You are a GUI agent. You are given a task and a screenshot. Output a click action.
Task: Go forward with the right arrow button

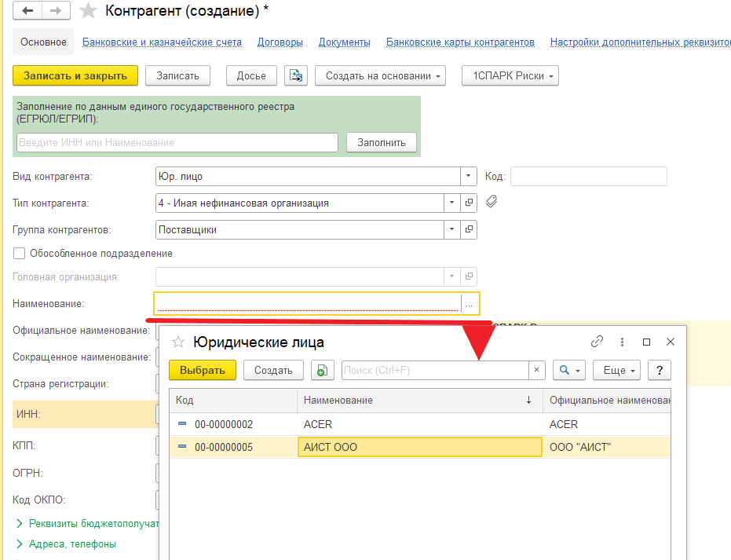coord(56,11)
